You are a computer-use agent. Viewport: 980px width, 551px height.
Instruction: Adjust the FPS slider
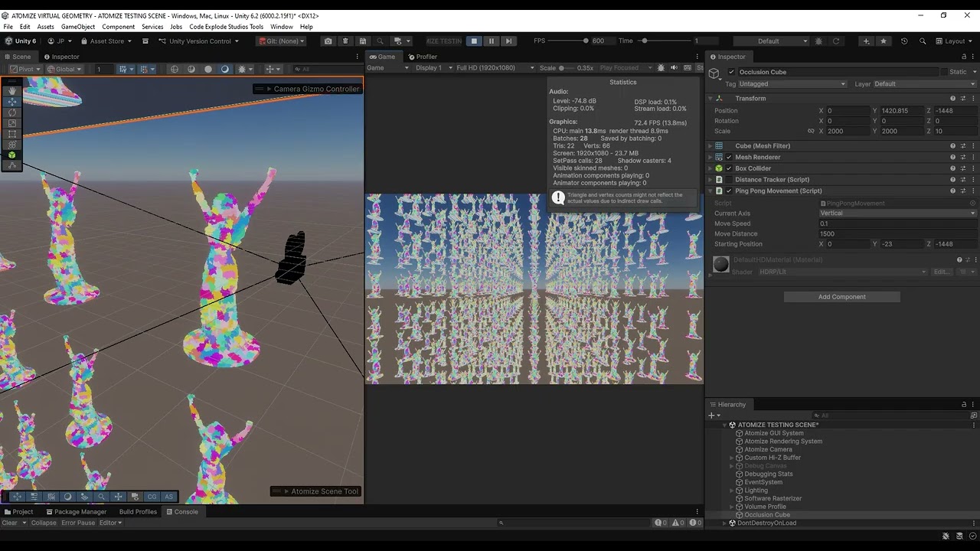569,41
